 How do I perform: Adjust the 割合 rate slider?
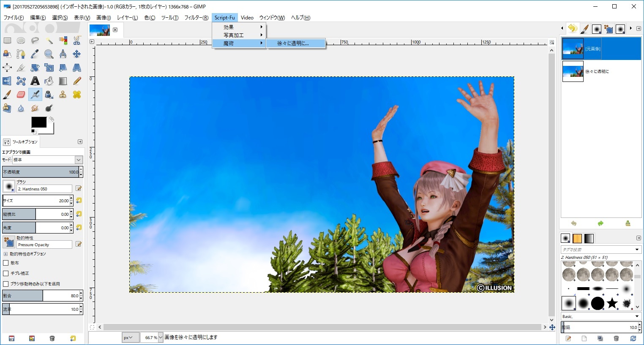(x=41, y=296)
